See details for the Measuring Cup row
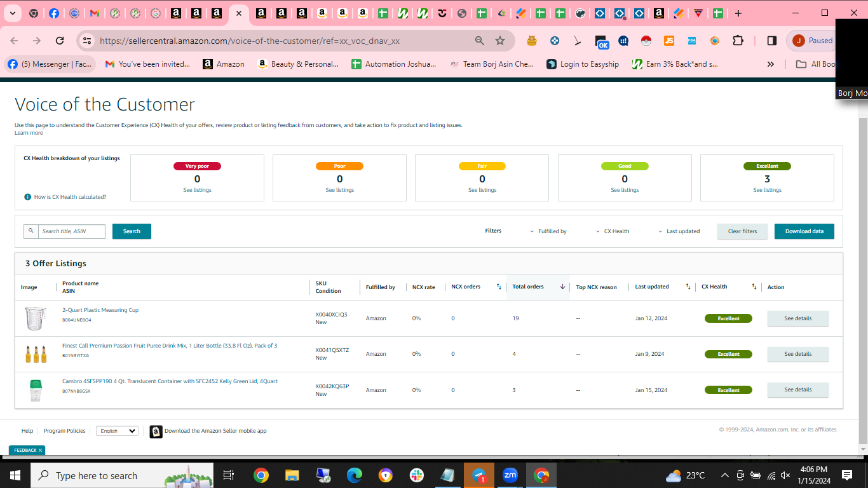This screenshot has width=868, height=488. [797, 318]
